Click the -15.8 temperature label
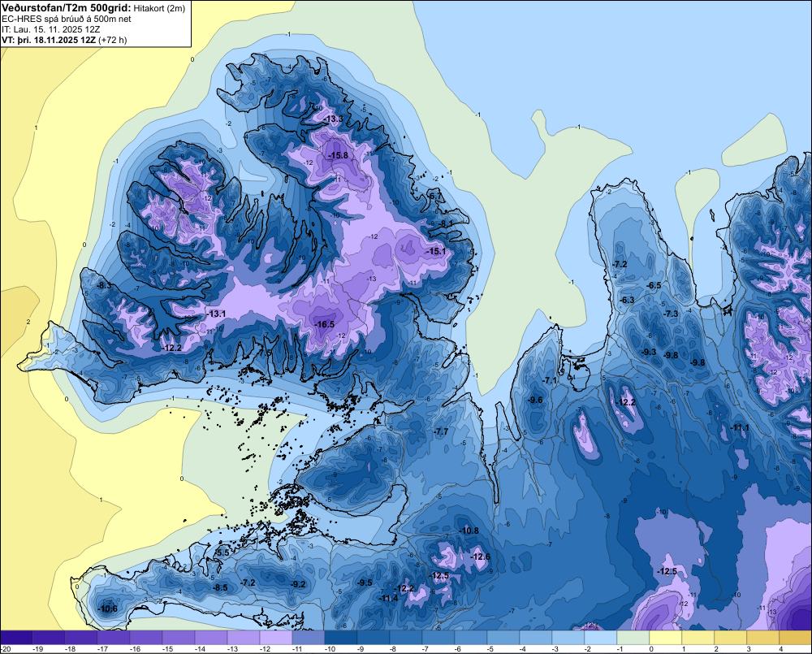This screenshot has height=654, width=812. point(338,155)
